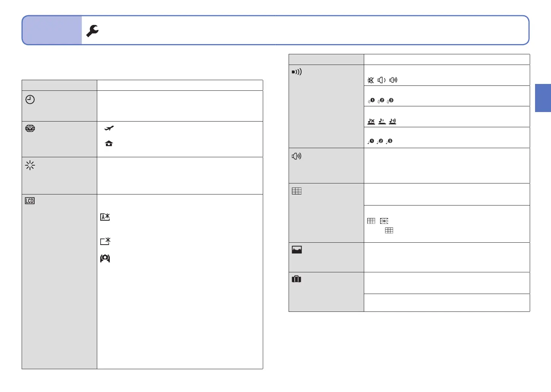Viewport: 551px width, 392px height.
Task: Pick beep tone number 2 icon
Action: point(381,101)
